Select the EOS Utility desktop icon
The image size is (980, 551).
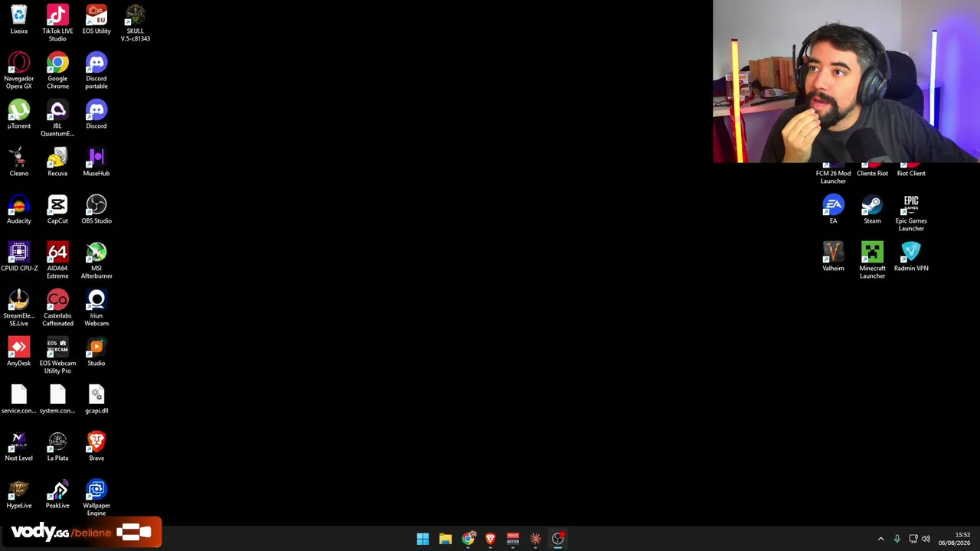pos(96,15)
